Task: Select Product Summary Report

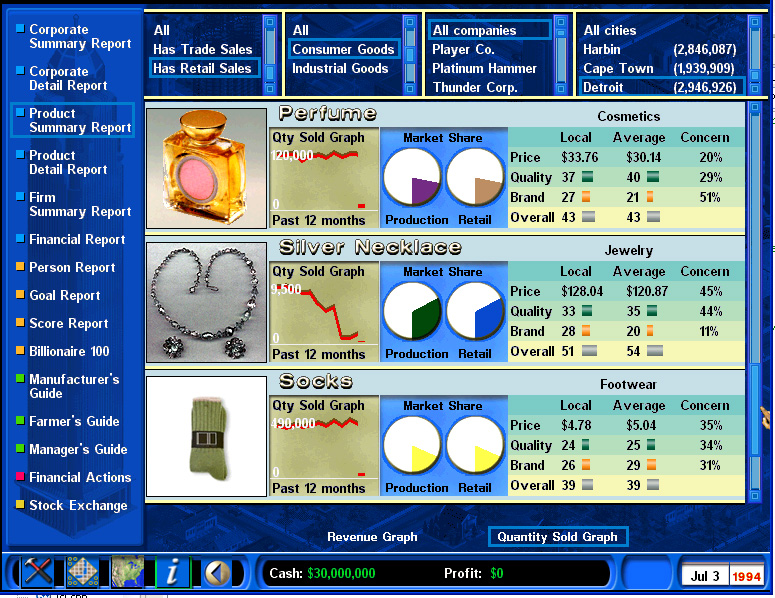Action: pos(73,120)
